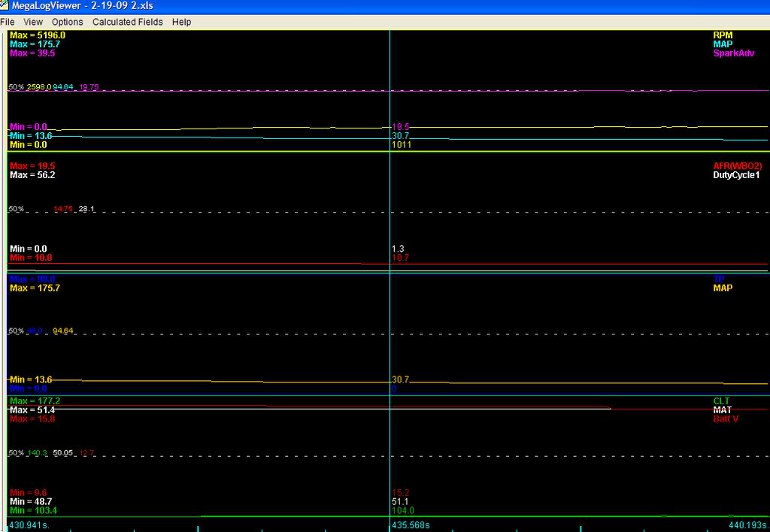Image resolution: width=770 pixels, height=532 pixels.
Task: Open the View menu
Action: 32,22
